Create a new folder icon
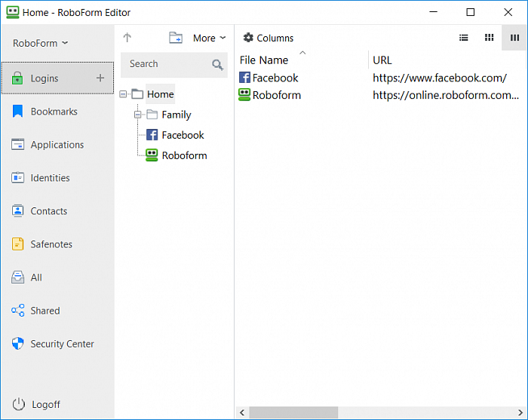Viewport: 528px width, 420px height. point(176,38)
